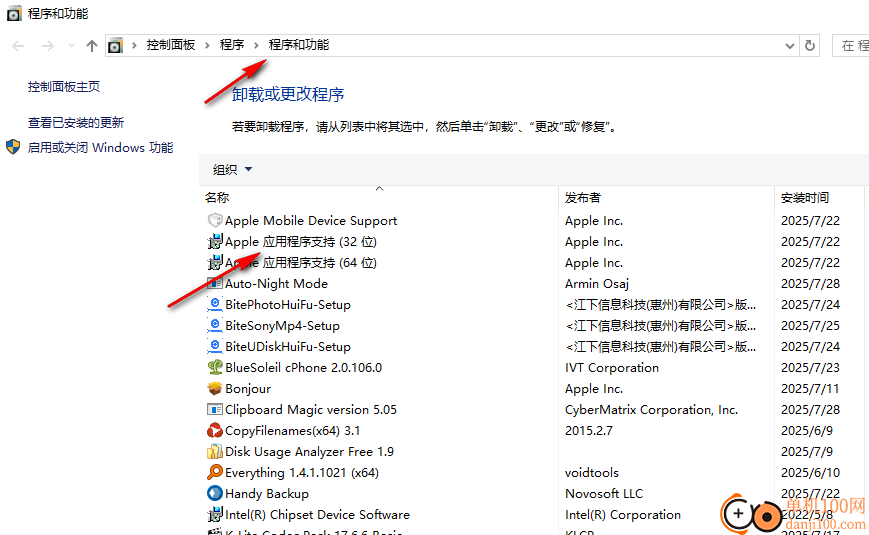Open the 组织 dropdown menu
This screenshot has height=535, width=869.
232,170
